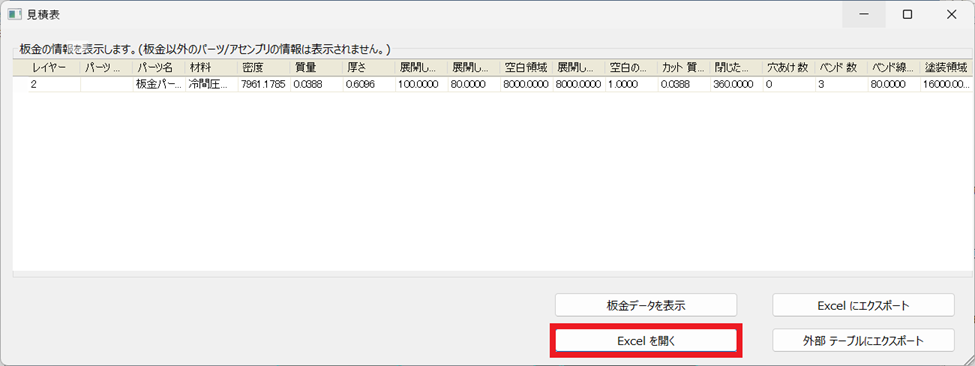
Task: Select the layer cell showing 2
Action: point(55,85)
